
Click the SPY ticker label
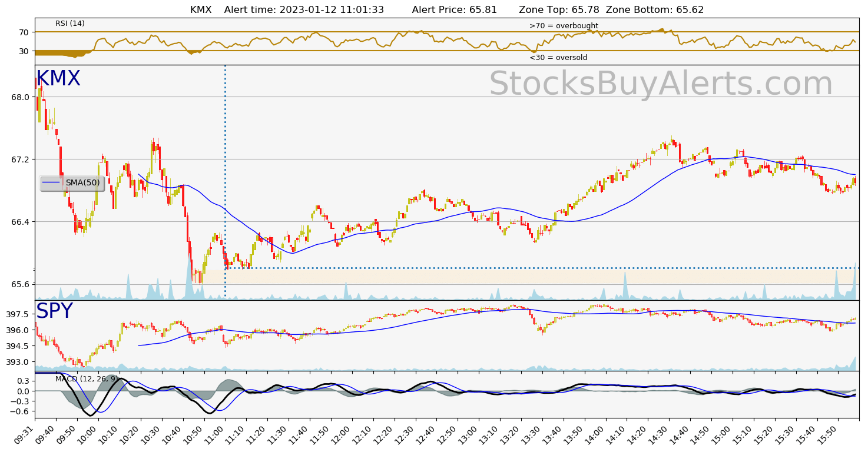tap(54, 311)
